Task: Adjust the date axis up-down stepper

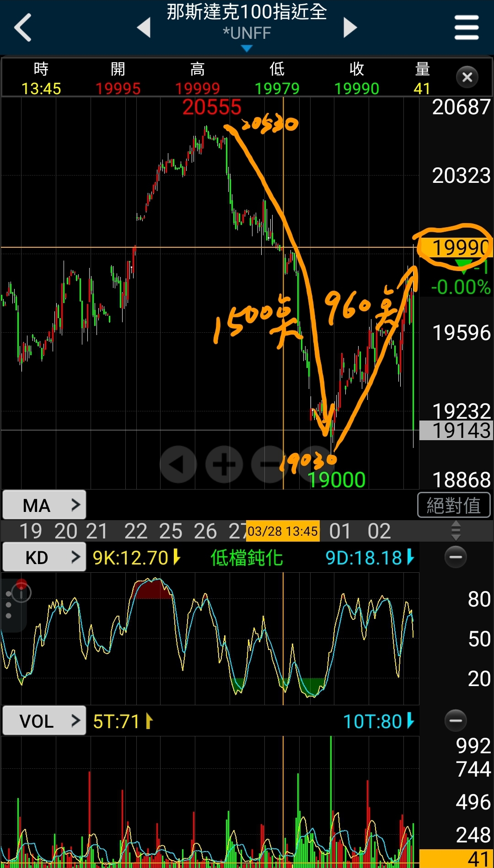Action: [x=456, y=531]
